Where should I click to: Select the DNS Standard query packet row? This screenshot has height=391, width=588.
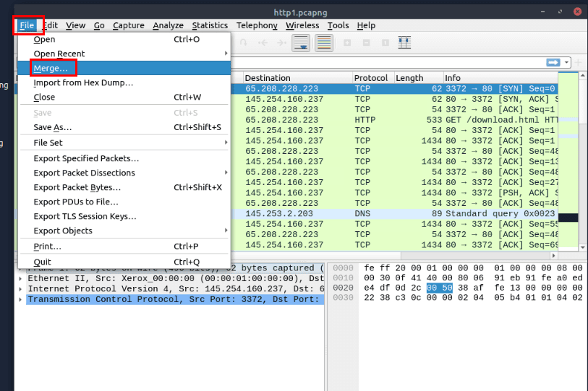coord(405,214)
